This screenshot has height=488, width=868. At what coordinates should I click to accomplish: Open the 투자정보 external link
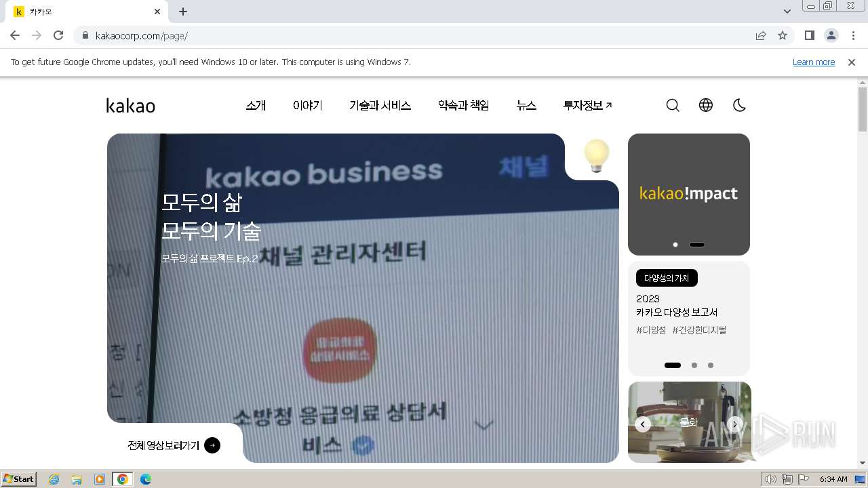point(588,105)
